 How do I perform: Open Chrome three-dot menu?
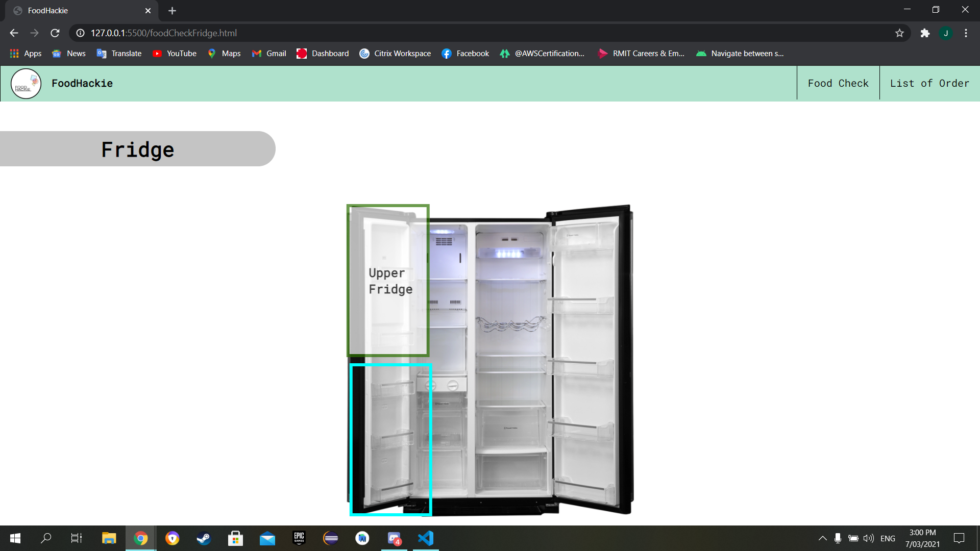(x=966, y=33)
